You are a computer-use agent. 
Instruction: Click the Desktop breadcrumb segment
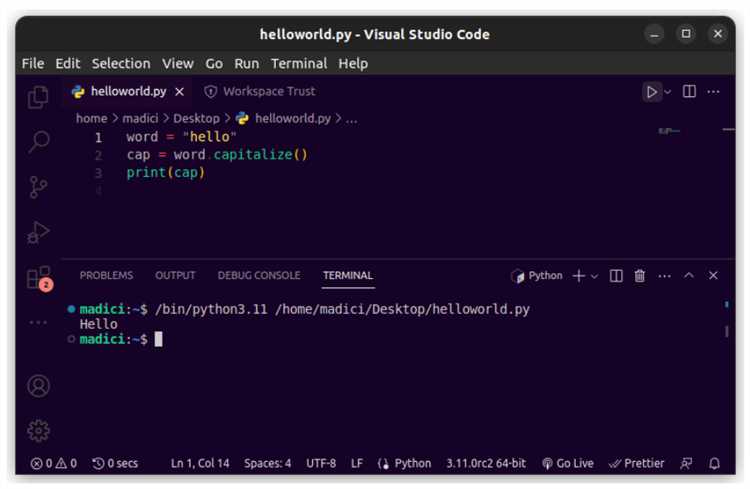click(x=196, y=118)
